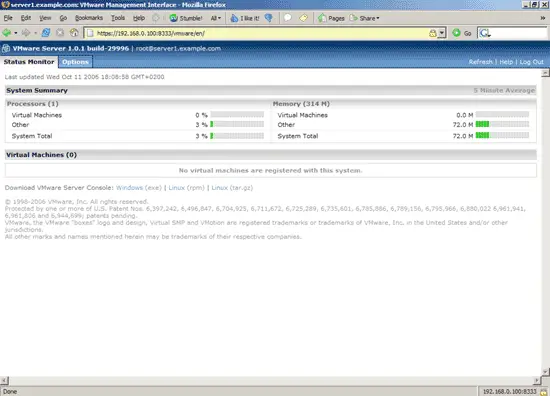Open the Go menu
The height and width of the screenshot is (396, 550).
coord(63,18)
